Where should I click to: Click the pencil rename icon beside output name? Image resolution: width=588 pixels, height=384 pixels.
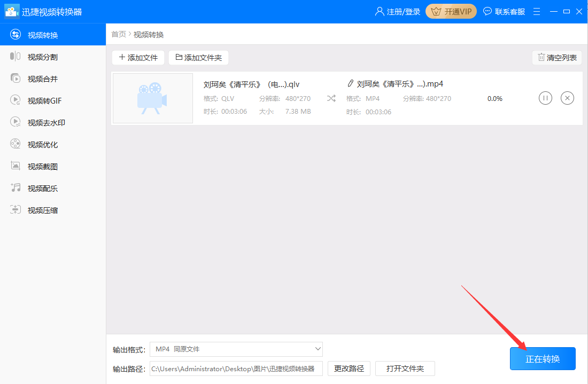pos(350,83)
